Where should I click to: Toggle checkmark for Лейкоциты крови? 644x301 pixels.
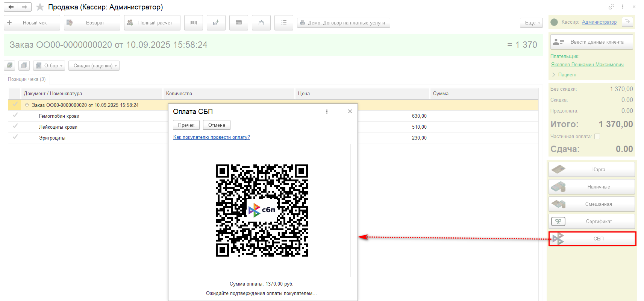point(15,126)
